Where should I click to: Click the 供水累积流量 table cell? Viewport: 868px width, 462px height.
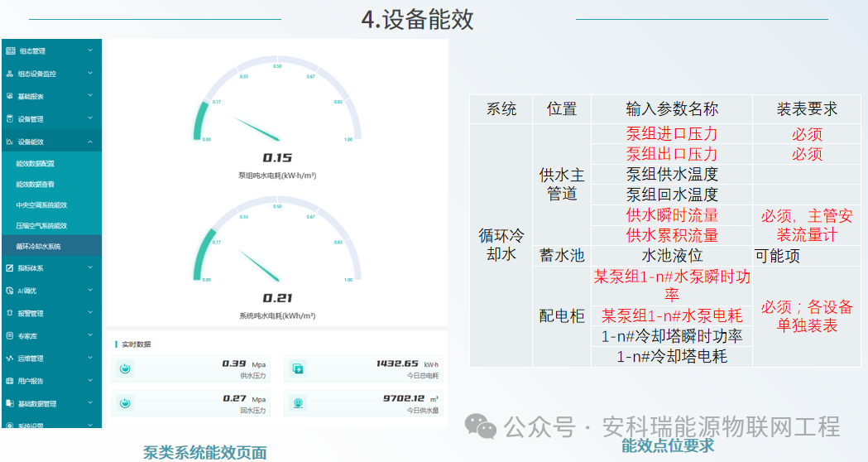(672, 235)
